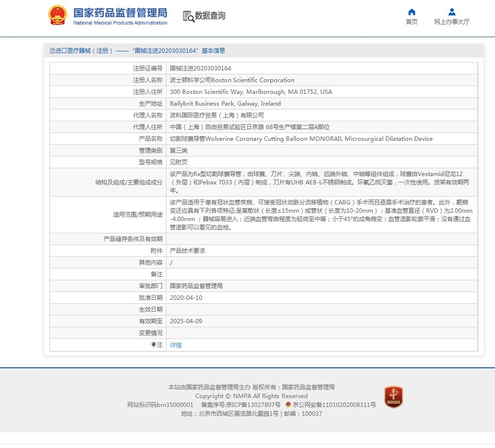Click the 变更情况 label
The width and height of the screenshot is (495, 448).
point(151,333)
